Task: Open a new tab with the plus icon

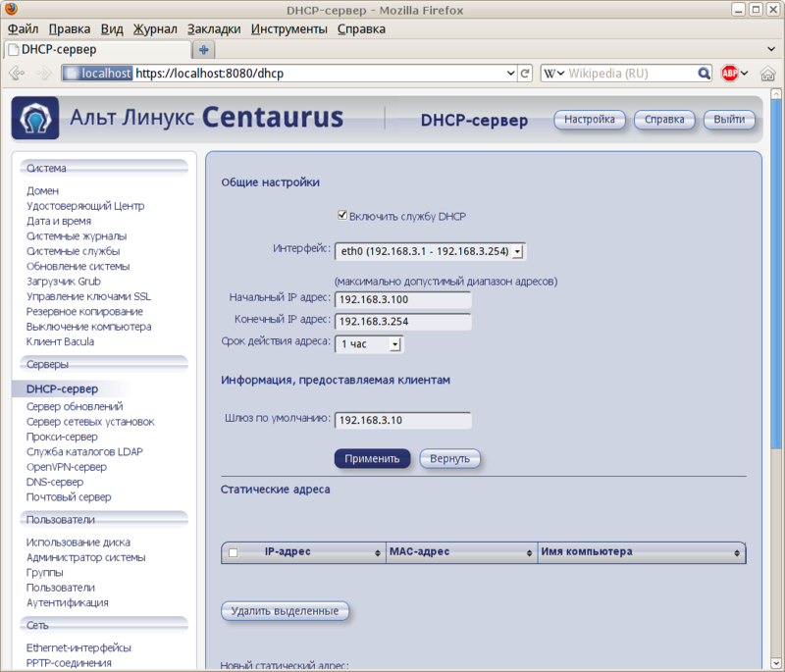Action: tap(204, 49)
